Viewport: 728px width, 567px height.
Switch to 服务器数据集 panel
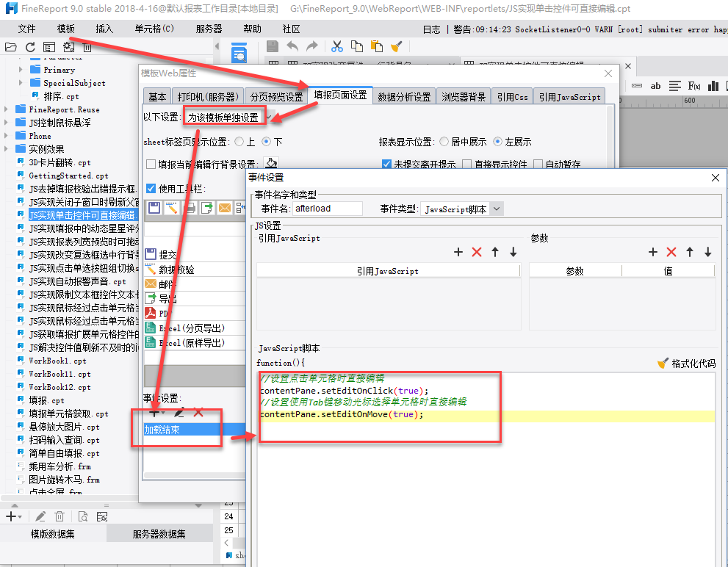pos(159,534)
